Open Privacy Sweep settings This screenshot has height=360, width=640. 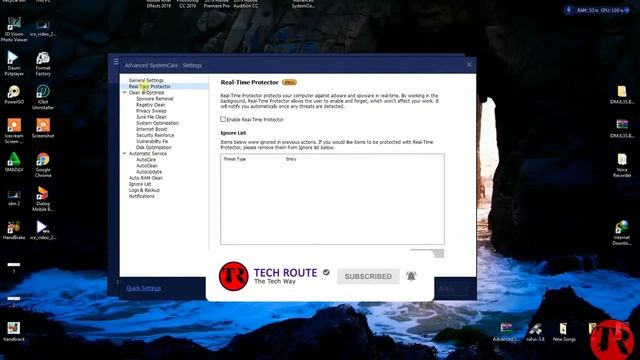151,111
